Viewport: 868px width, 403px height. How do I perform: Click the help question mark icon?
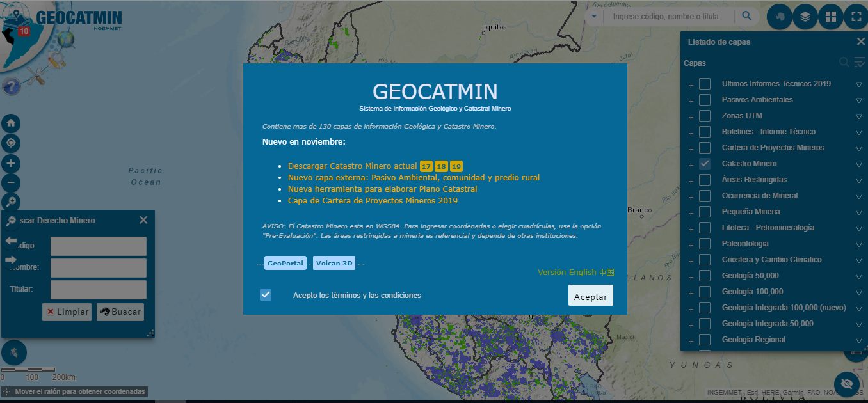coord(11,86)
